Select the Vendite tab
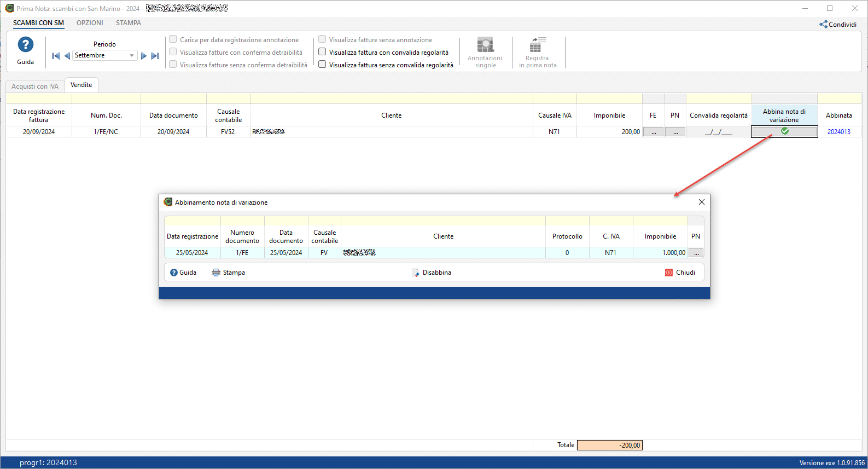Screen dimensions: 868x469 click(x=81, y=85)
